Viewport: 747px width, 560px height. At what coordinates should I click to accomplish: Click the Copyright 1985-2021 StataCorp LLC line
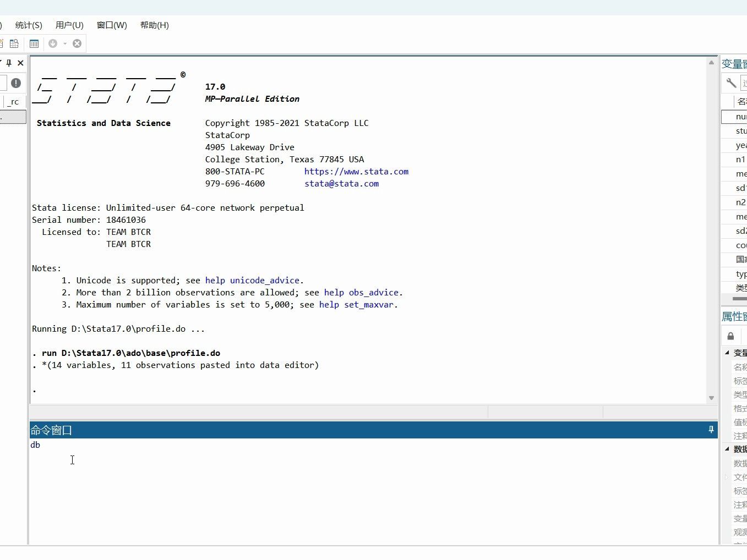tap(287, 123)
